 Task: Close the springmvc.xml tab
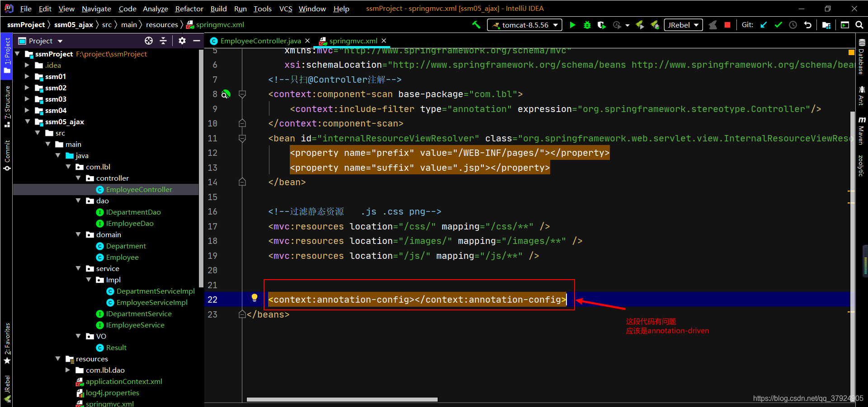[x=384, y=41]
